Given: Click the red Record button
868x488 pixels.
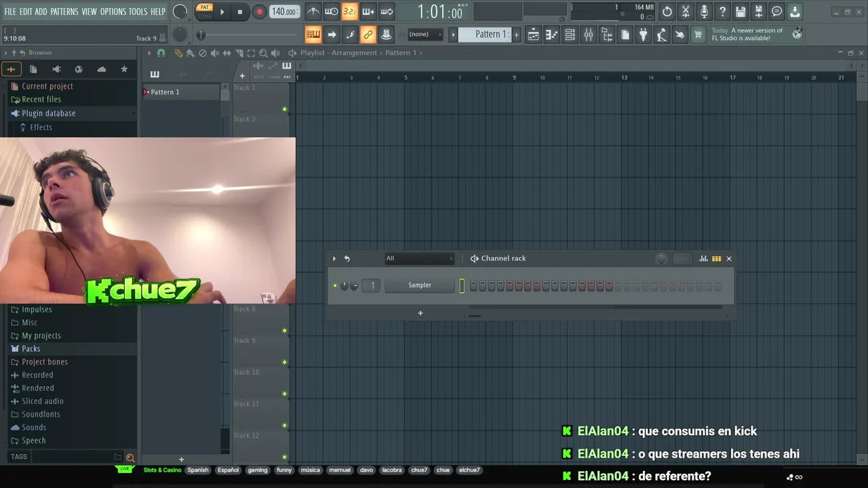Looking at the screenshot, I should click(x=259, y=12).
